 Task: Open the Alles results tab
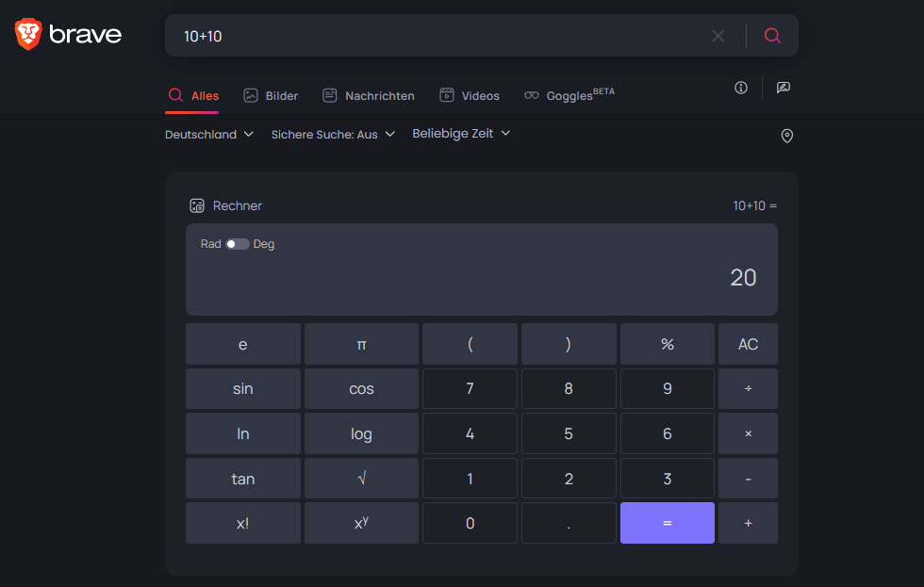(x=193, y=95)
